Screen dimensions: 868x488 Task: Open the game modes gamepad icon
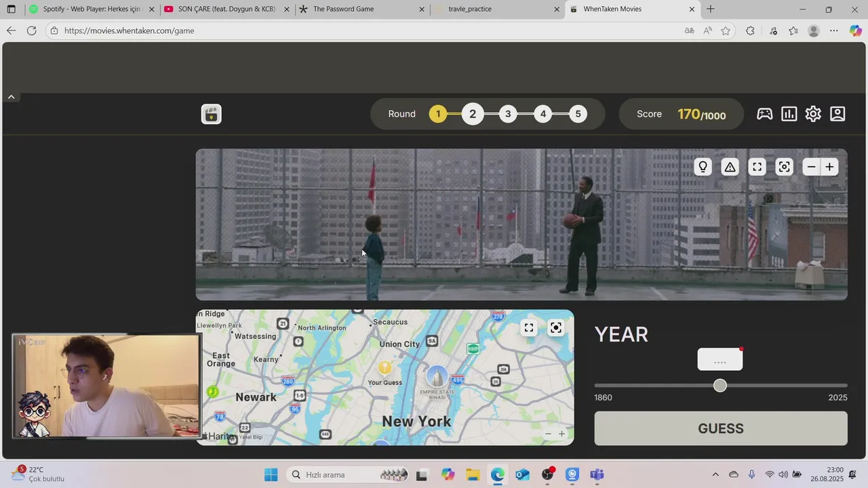point(764,114)
